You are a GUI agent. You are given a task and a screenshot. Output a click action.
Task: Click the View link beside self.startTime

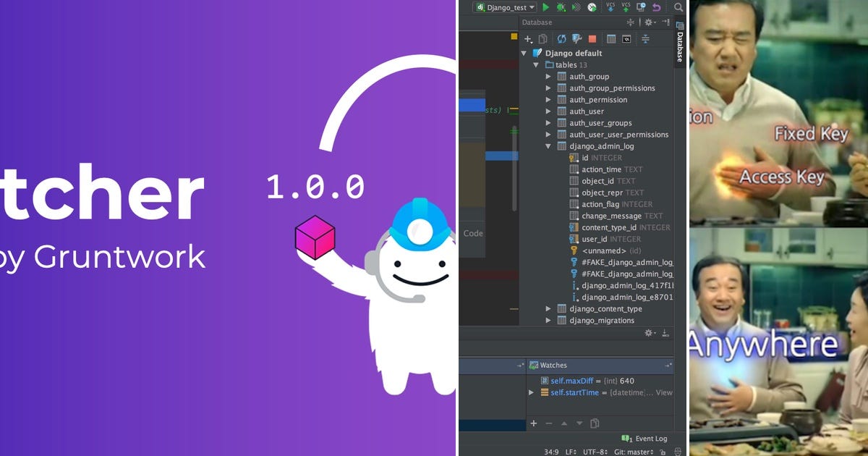[x=663, y=392]
